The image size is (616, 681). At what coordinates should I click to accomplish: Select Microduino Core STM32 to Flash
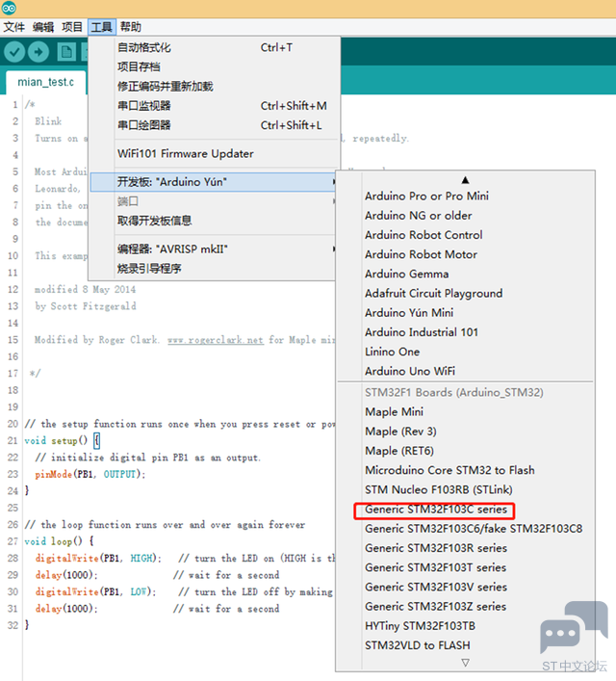point(465,470)
